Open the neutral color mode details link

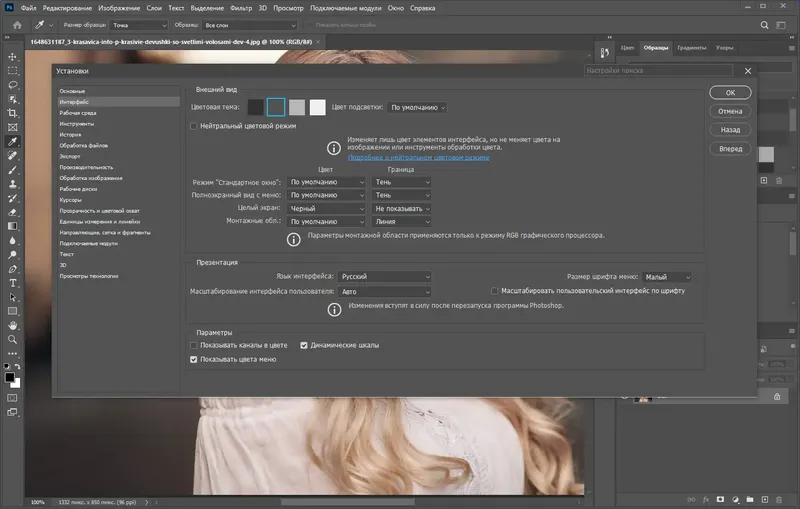coord(418,158)
